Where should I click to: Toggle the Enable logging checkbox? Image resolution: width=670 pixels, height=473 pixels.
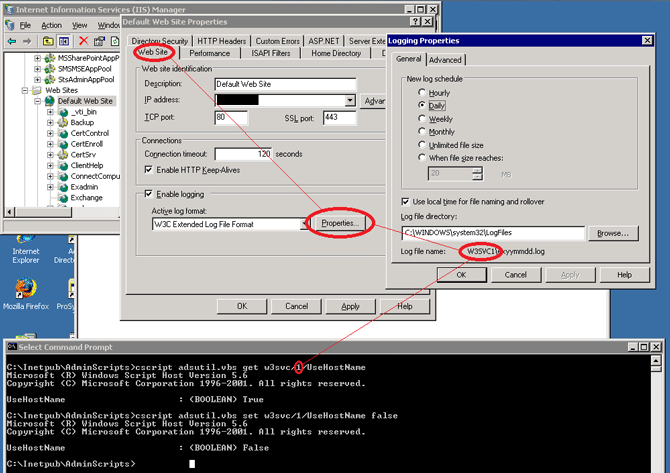pos(149,194)
